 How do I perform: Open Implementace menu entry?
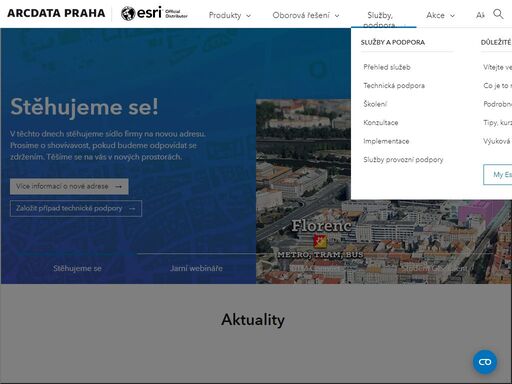pyautogui.click(x=386, y=141)
